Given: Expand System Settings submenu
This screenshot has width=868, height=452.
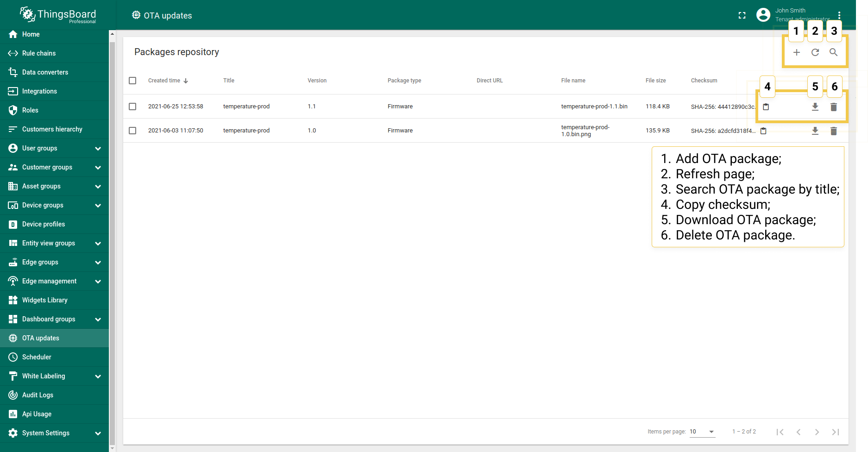Looking at the screenshot, I should [x=98, y=433].
